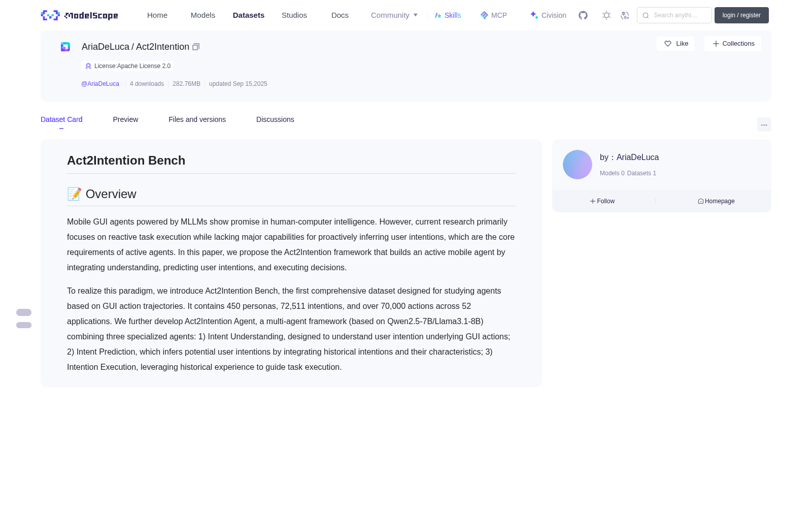Screen dimensions: 812x508
Task: Switch language with the translate icon
Action: [625, 15]
